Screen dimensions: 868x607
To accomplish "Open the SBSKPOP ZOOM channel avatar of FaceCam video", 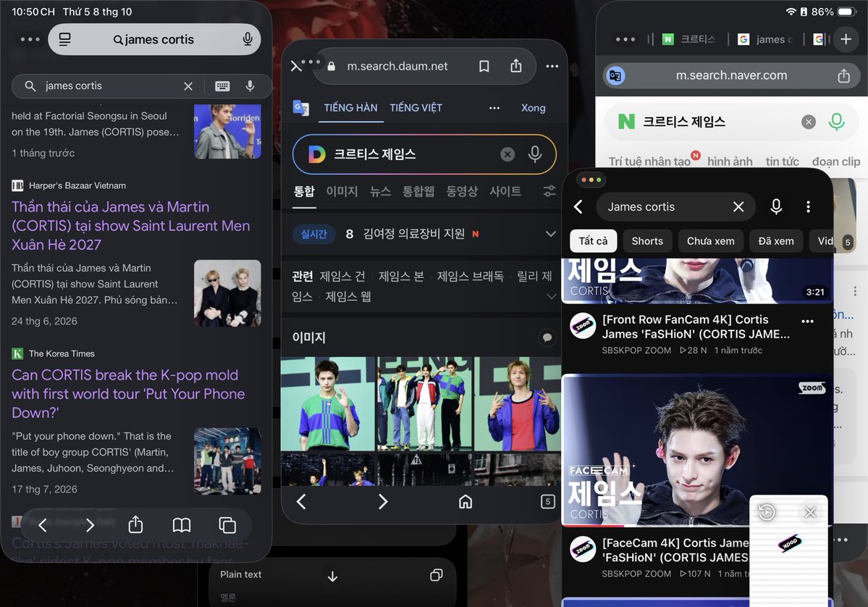I will point(582,549).
